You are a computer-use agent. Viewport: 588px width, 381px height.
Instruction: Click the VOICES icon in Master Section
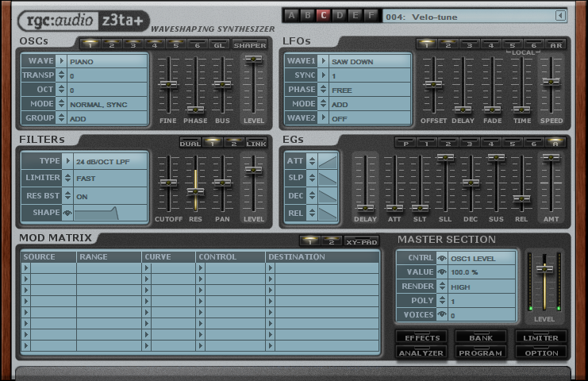click(x=442, y=315)
